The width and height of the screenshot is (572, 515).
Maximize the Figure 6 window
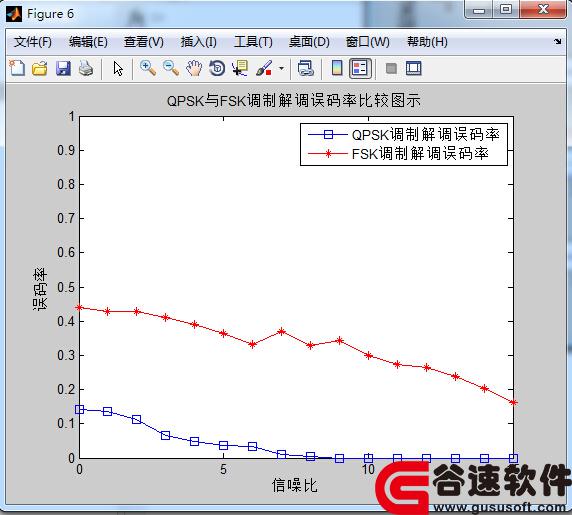tap(506, 9)
